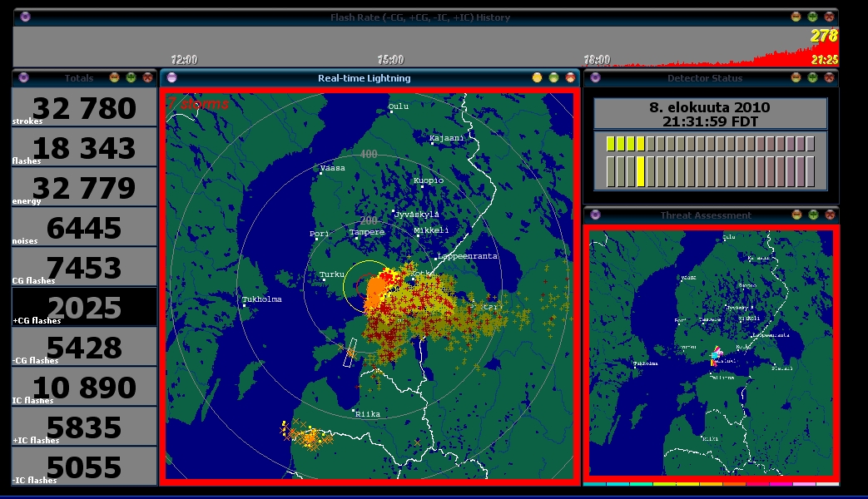Screen dimensions: 868x499
Task: Click Tukholma city on the lightning map
Action: point(261,299)
